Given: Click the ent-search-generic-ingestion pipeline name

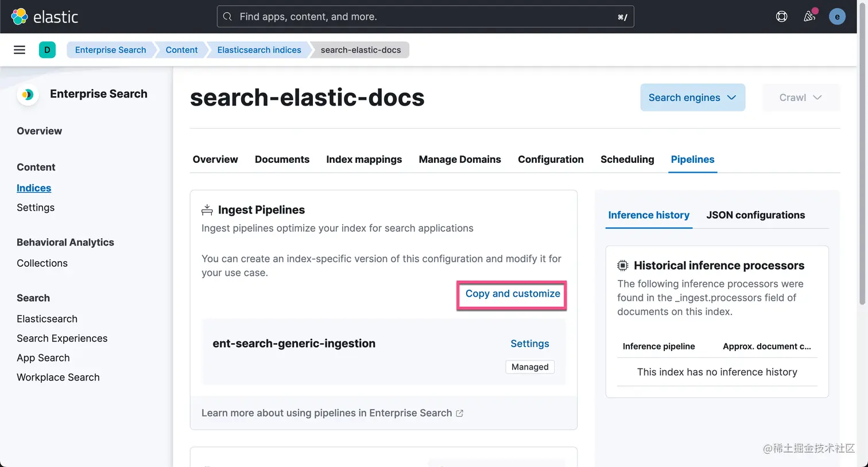Looking at the screenshot, I should (294, 344).
